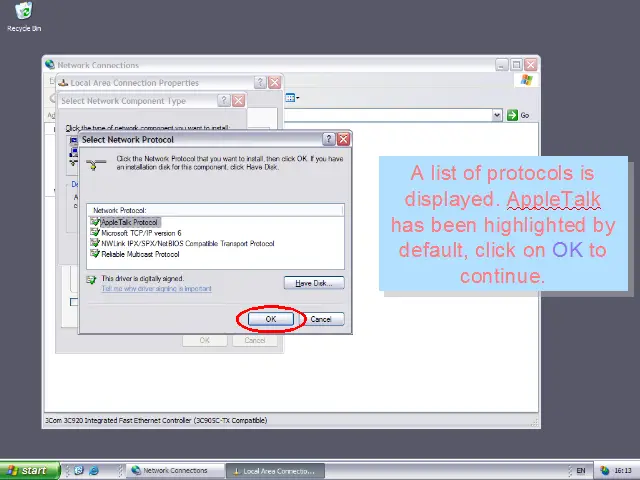This screenshot has width=640, height=480.
Task: Maximize the Network Connections window
Action: click(516, 64)
